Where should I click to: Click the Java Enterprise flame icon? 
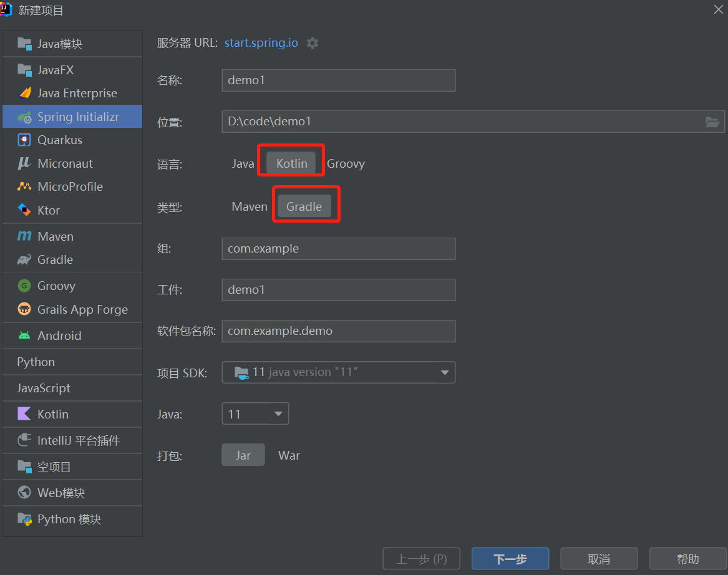[24, 93]
